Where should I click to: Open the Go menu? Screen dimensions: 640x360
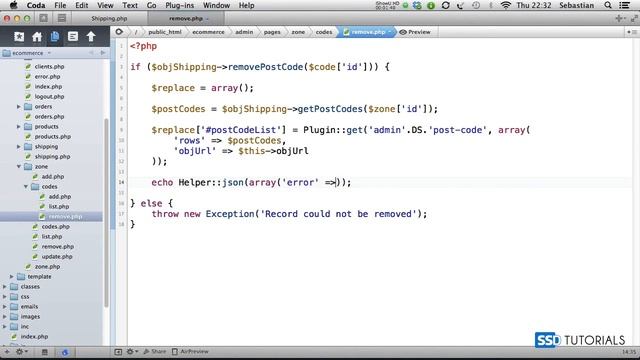click(151, 5)
